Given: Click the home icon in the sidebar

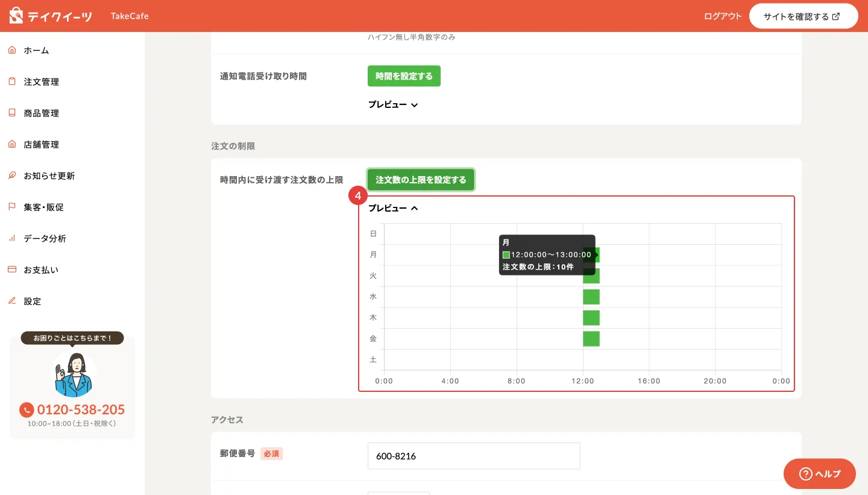Looking at the screenshot, I should pyautogui.click(x=12, y=51).
